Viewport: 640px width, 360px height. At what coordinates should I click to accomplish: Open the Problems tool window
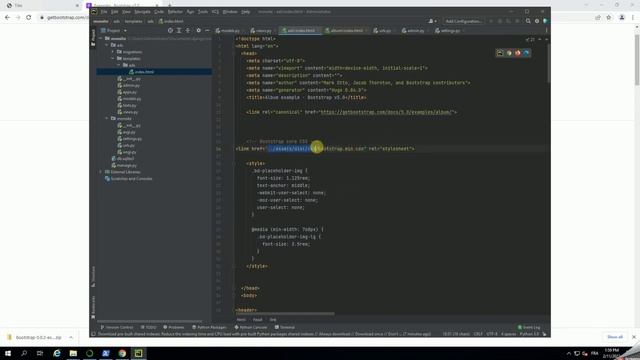pyautogui.click(x=174, y=327)
